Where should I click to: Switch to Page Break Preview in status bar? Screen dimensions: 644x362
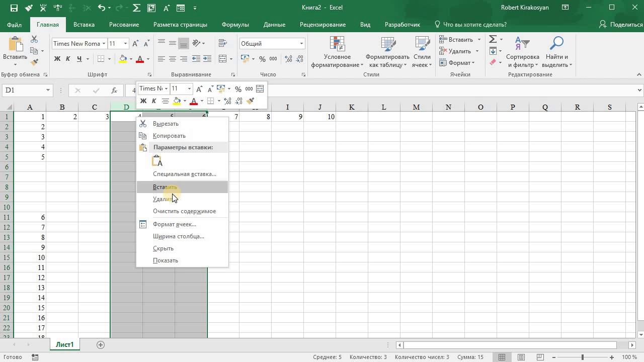tap(541, 357)
